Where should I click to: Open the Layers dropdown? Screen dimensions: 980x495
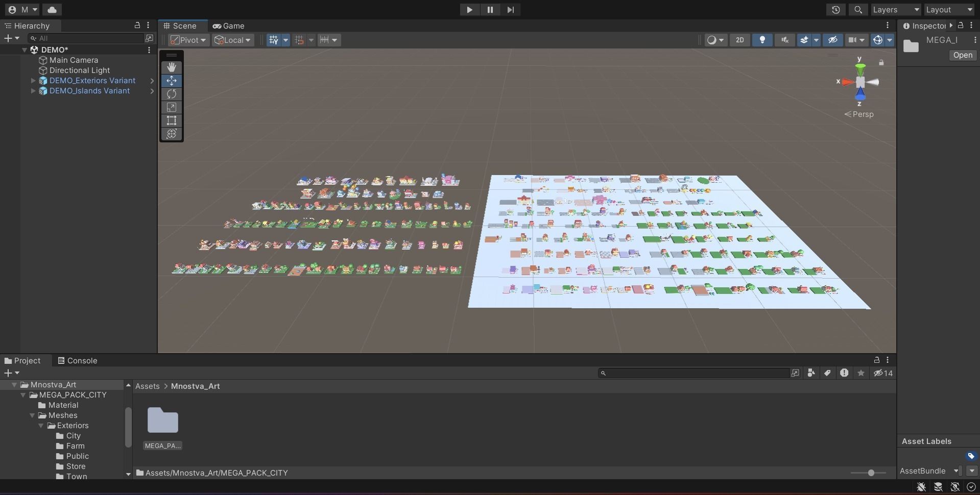896,10
